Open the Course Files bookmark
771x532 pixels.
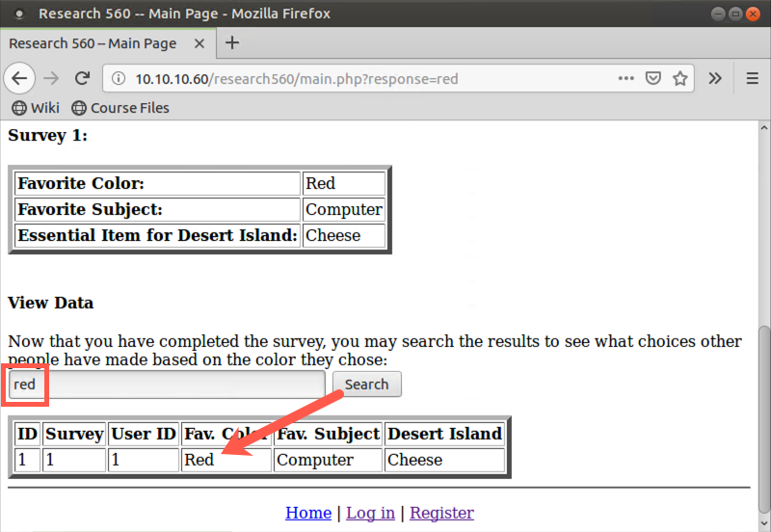pyautogui.click(x=120, y=108)
